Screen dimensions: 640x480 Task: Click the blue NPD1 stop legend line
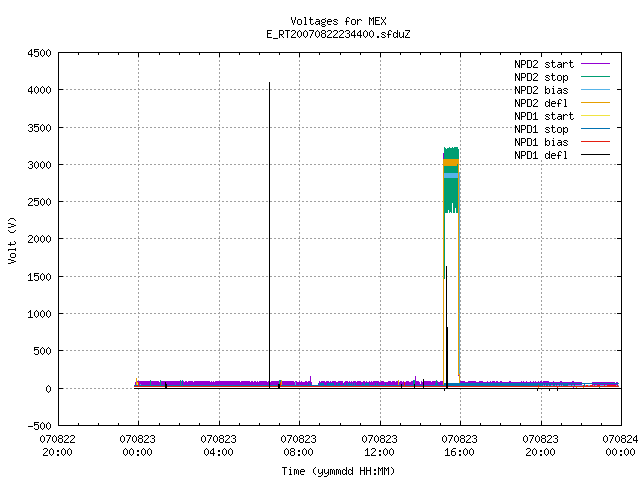pos(595,129)
